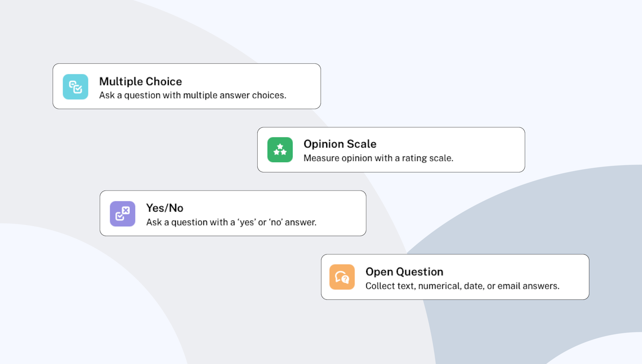The height and width of the screenshot is (364, 642).
Task: Click the green Opinion Scale stars icon
Action: (280, 150)
